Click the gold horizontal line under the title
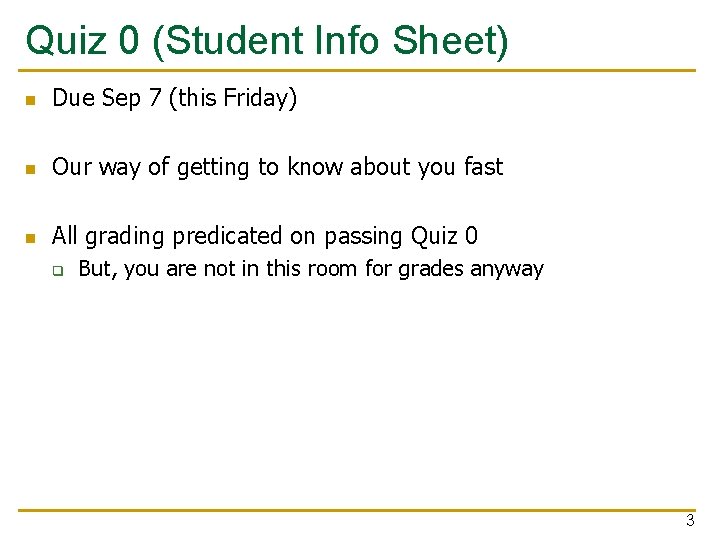Screen dimensions: 720x540 click(x=360, y=71)
